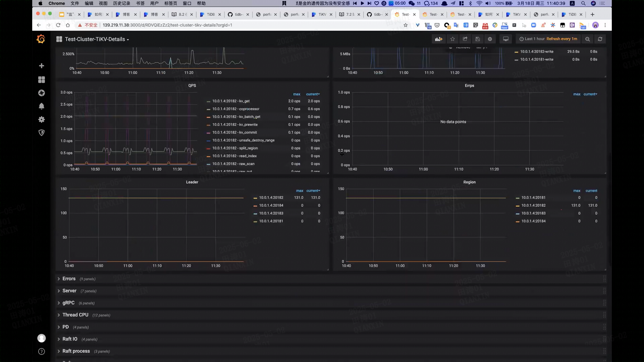Viewport: 644px width, 362px height.
Task: Open the 书签 menu in menu bar
Action: [x=140, y=3]
